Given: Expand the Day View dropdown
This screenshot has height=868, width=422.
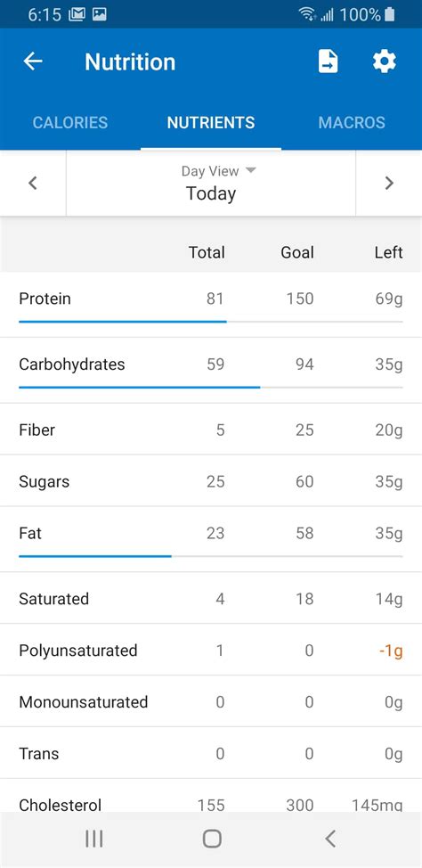Looking at the screenshot, I should pyautogui.click(x=218, y=171).
